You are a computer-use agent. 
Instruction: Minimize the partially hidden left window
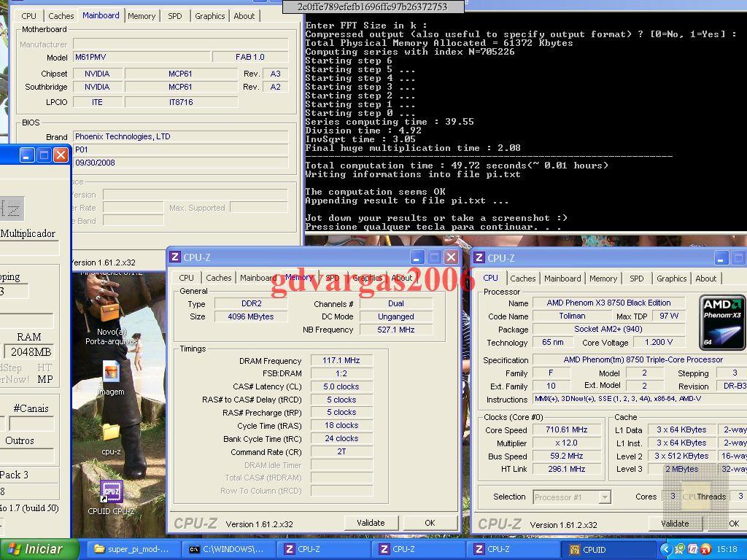pos(27,155)
